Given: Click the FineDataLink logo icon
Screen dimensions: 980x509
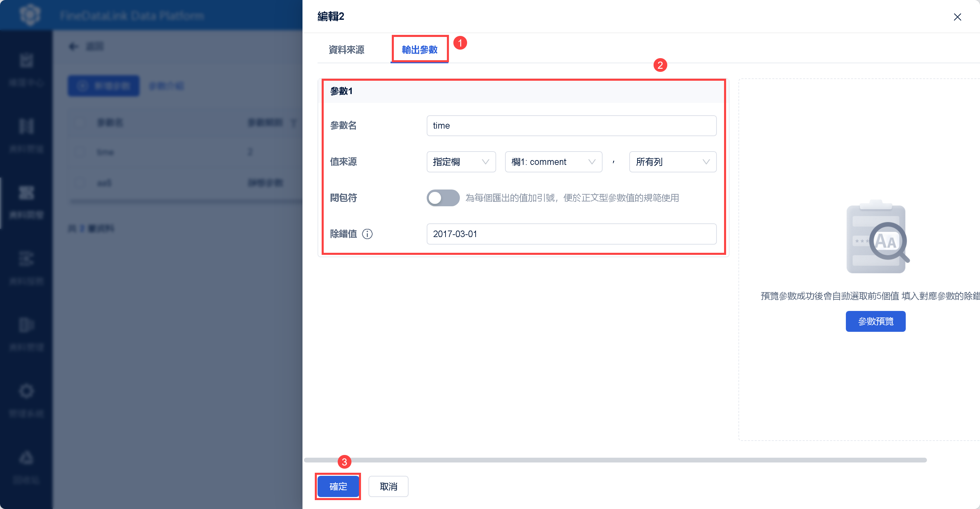Looking at the screenshot, I should [x=30, y=15].
